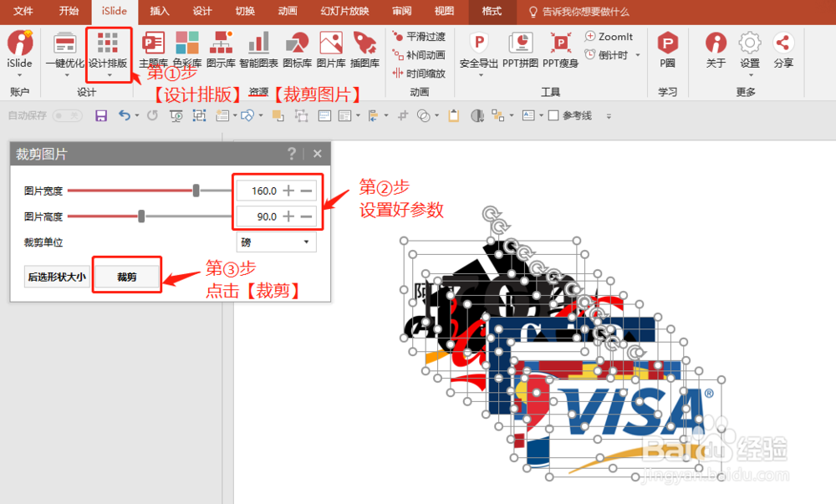
Task: Open the 裁剪单位 unit dropdown
Action: pyautogui.click(x=276, y=242)
